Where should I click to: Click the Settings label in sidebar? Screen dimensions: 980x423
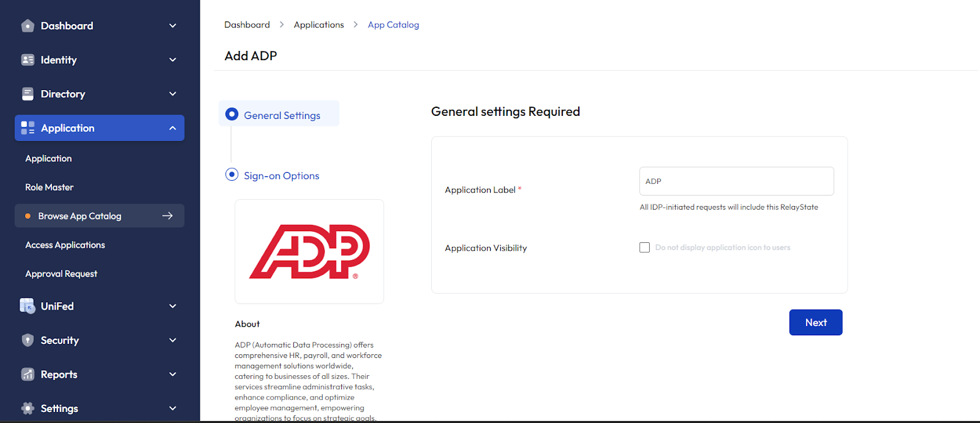pyautogui.click(x=59, y=408)
